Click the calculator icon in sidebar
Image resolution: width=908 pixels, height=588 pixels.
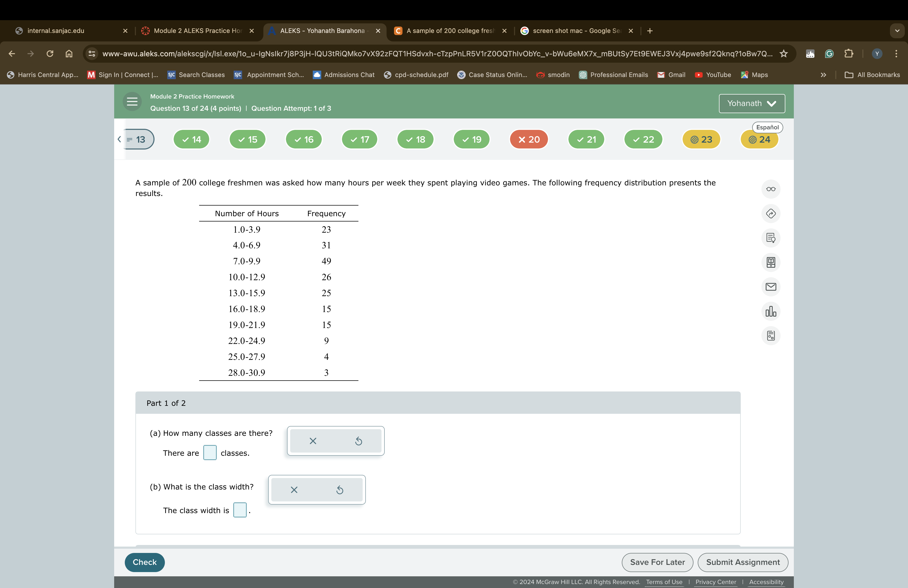(770, 336)
